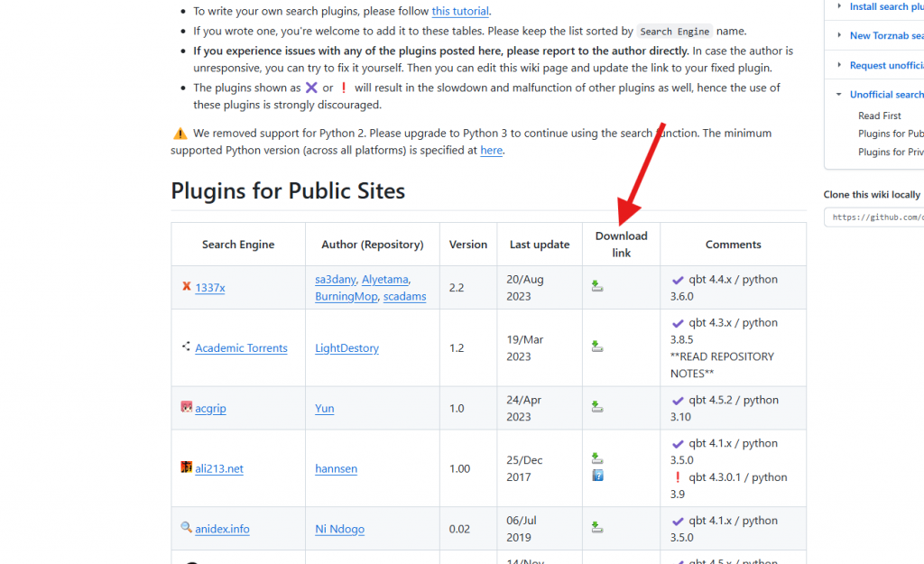
Task: Open 'New Torznab sea…' sidebar page link
Action: [x=886, y=35]
